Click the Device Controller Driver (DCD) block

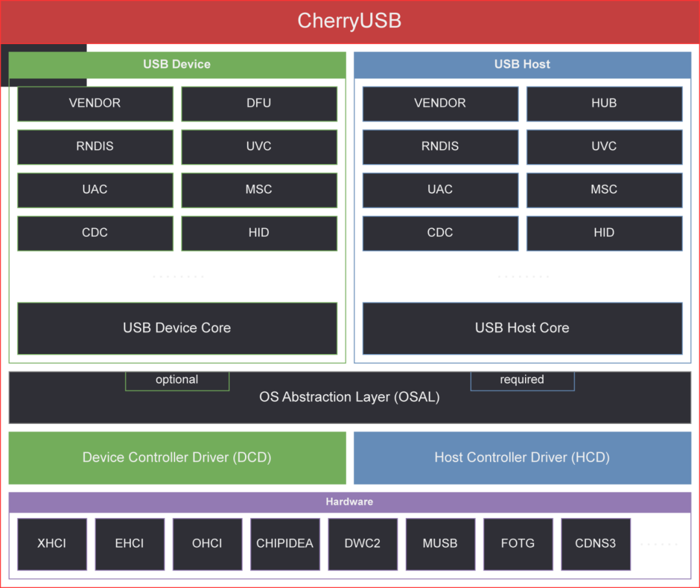(177, 458)
